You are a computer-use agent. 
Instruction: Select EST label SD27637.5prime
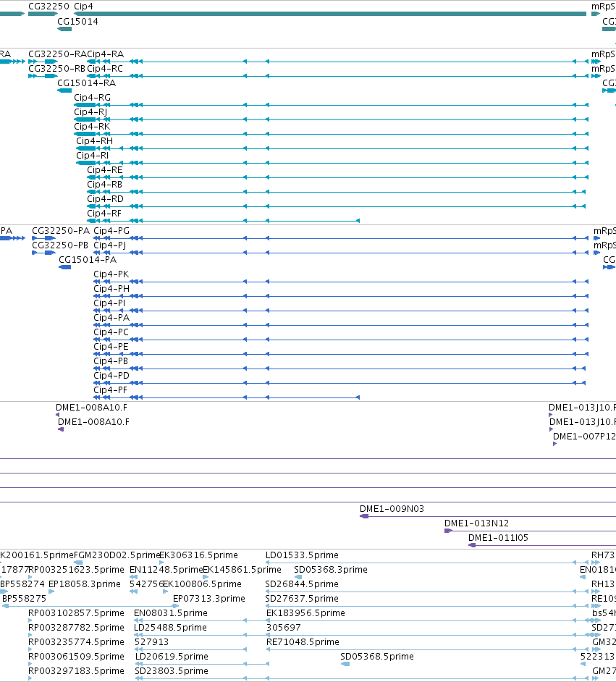point(302,599)
